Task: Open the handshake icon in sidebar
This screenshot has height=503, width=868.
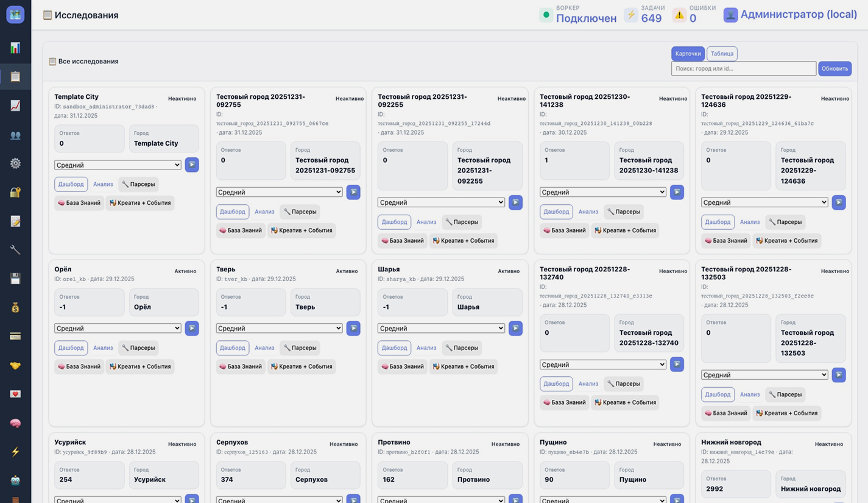Action: [15, 365]
